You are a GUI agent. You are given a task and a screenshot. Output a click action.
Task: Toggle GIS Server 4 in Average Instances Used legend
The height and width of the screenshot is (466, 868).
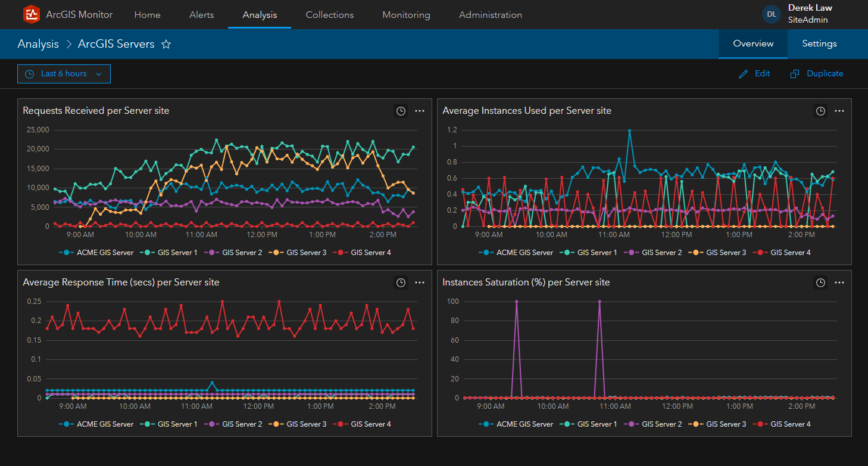[x=782, y=253]
